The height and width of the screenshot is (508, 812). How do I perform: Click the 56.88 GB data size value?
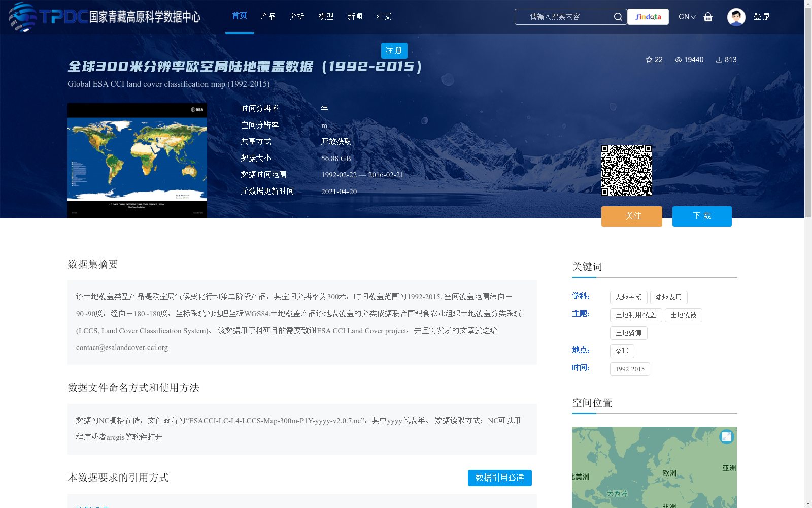(336, 158)
